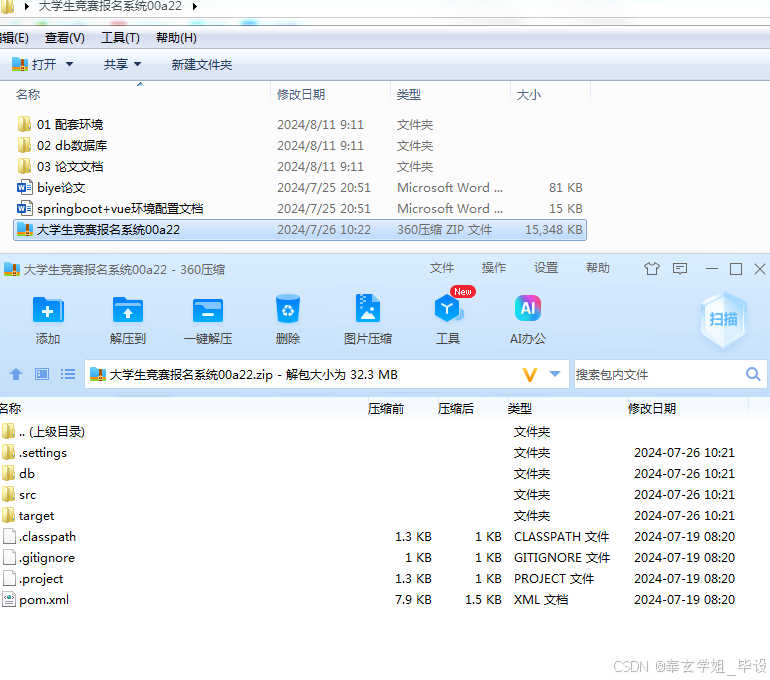The width and height of the screenshot is (770, 680).
Task: Open the 帮助 menu in 360压缩
Action: (x=598, y=268)
